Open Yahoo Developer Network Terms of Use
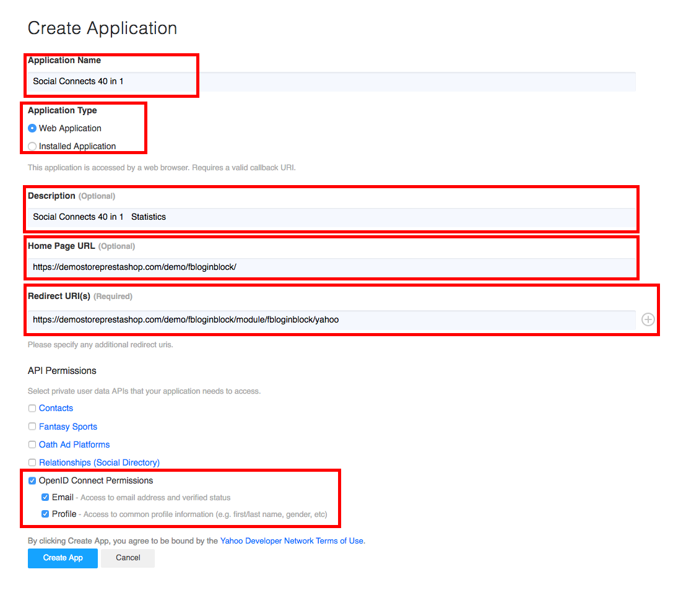Screen dimensions: 686x616 [292, 540]
